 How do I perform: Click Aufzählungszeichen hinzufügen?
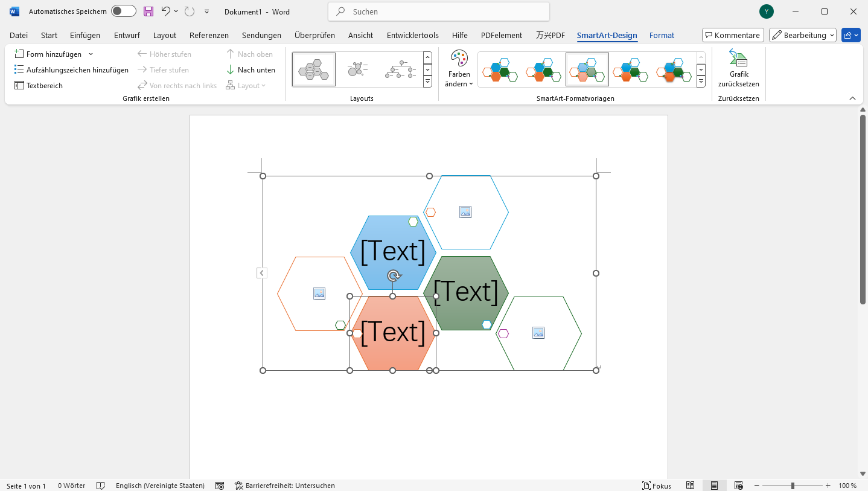[71, 69]
